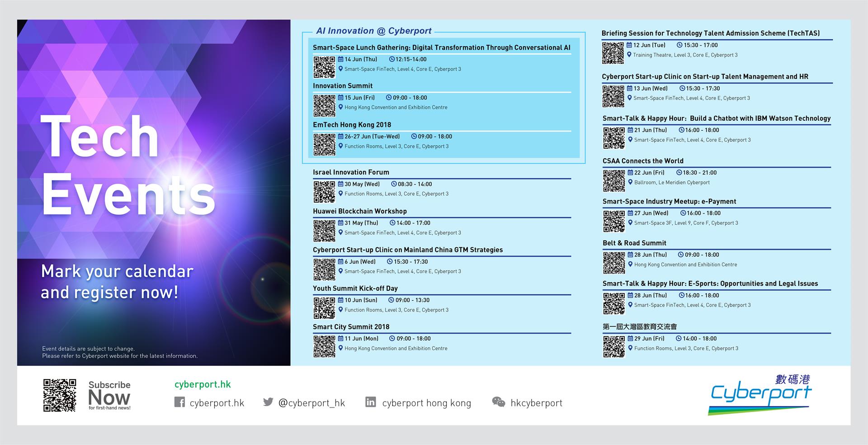Click QR code for TechTAS Briefing Session

click(613, 53)
